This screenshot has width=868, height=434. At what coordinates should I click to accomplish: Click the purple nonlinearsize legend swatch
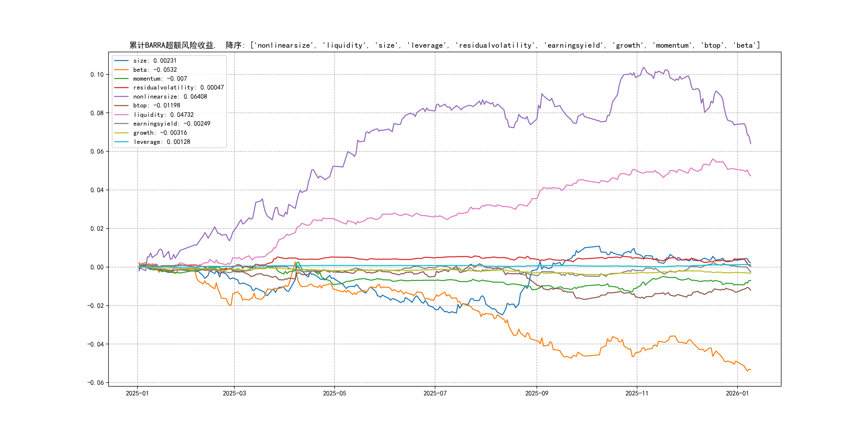pos(121,97)
